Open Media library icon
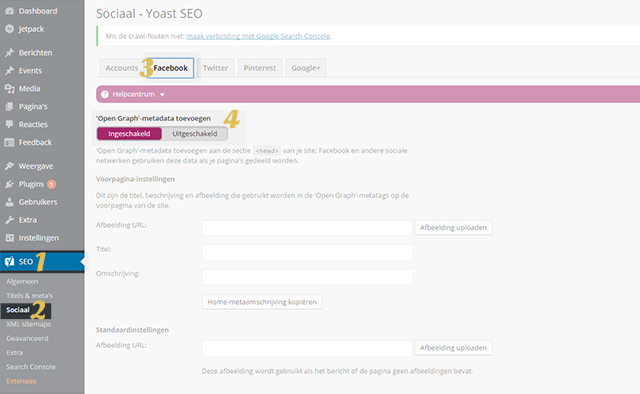This screenshot has height=394, width=640. [x=9, y=89]
